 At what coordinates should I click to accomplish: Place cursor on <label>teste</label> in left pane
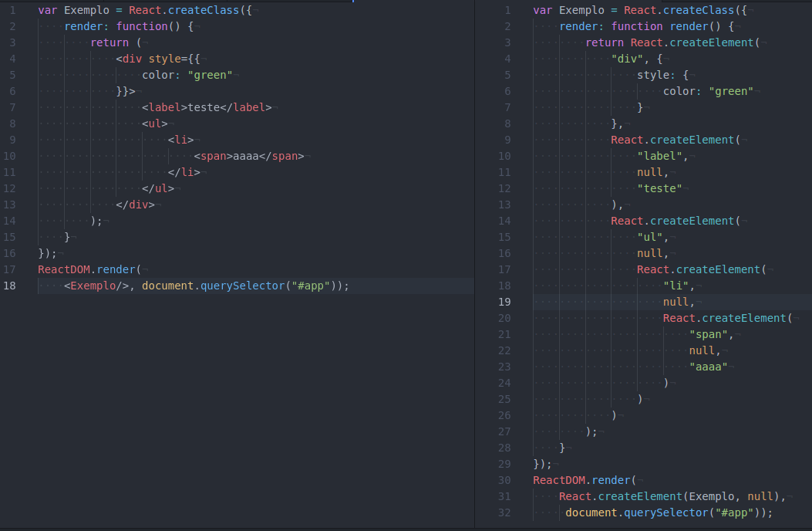tap(207, 107)
